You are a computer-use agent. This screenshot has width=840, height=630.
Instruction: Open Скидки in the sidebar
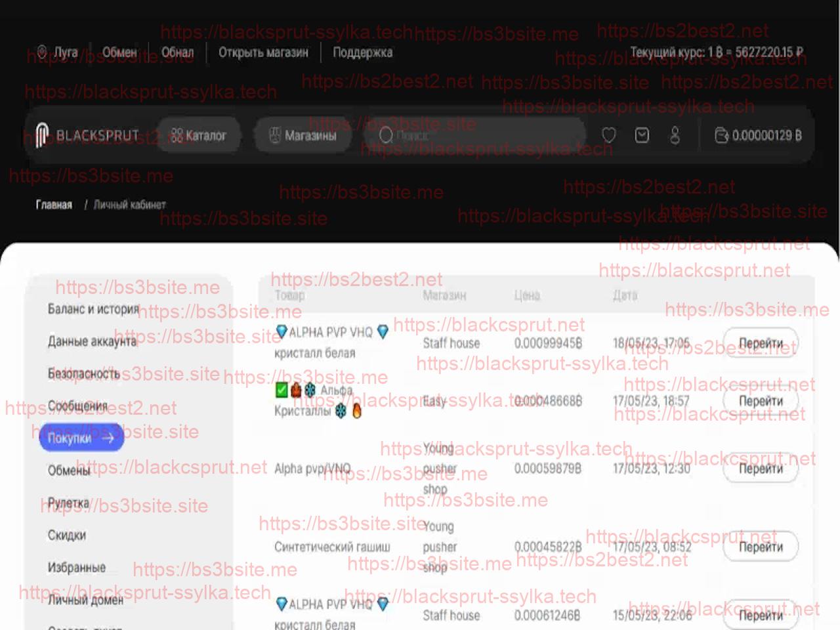(67, 535)
